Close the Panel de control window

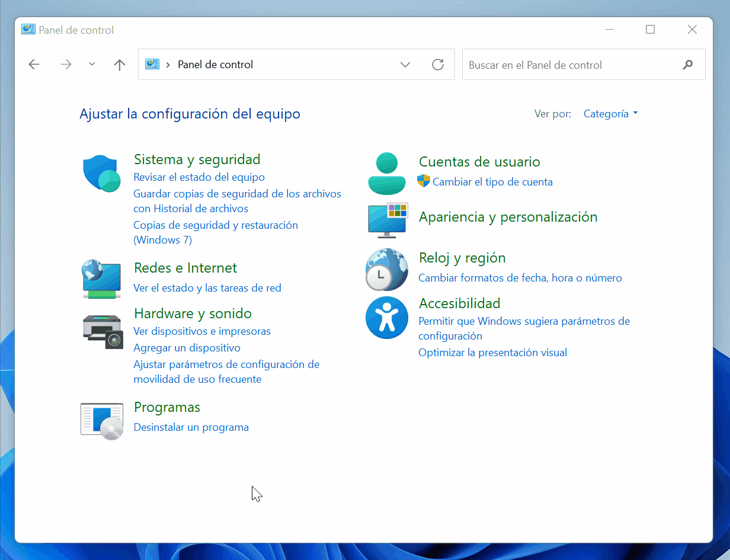(692, 30)
